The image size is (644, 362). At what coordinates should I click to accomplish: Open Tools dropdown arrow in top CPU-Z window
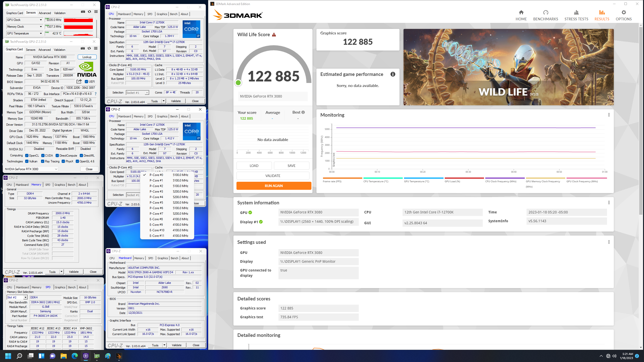click(x=164, y=101)
